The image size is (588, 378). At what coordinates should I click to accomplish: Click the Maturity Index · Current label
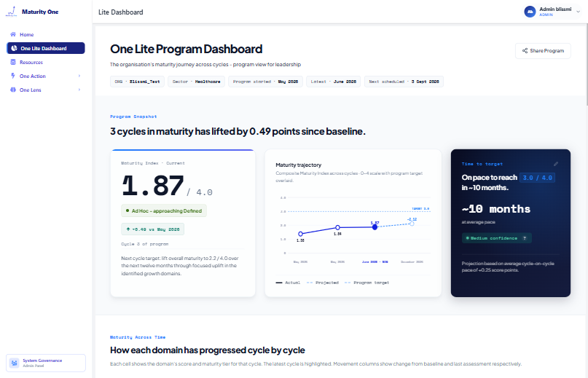click(x=153, y=163)
